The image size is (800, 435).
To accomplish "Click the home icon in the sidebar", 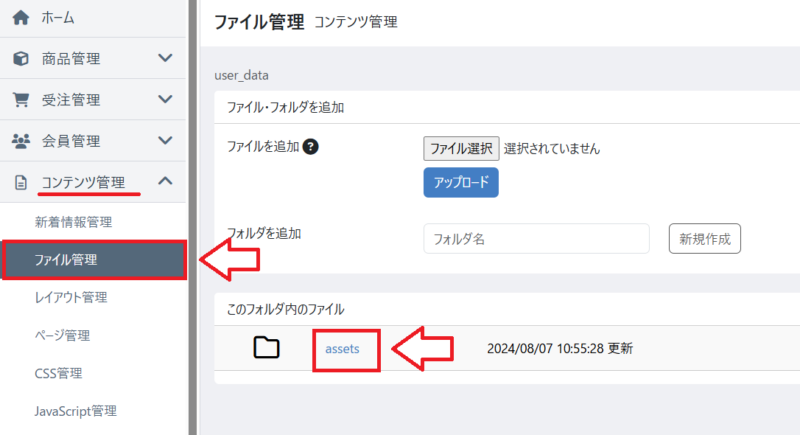I will point(21,18).
